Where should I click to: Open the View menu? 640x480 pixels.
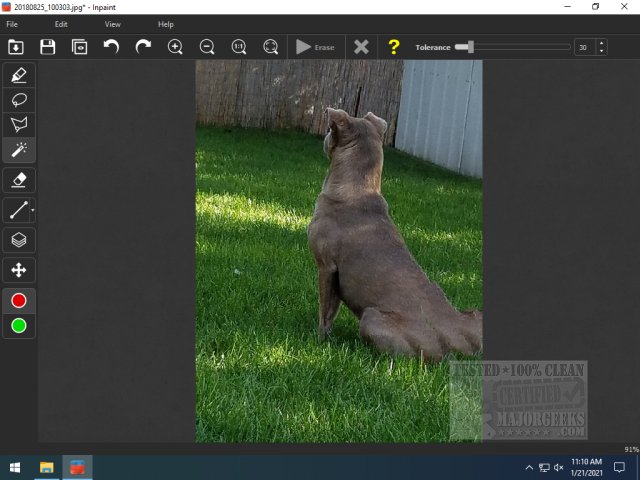pyautogui.click(x=113, y=24)
